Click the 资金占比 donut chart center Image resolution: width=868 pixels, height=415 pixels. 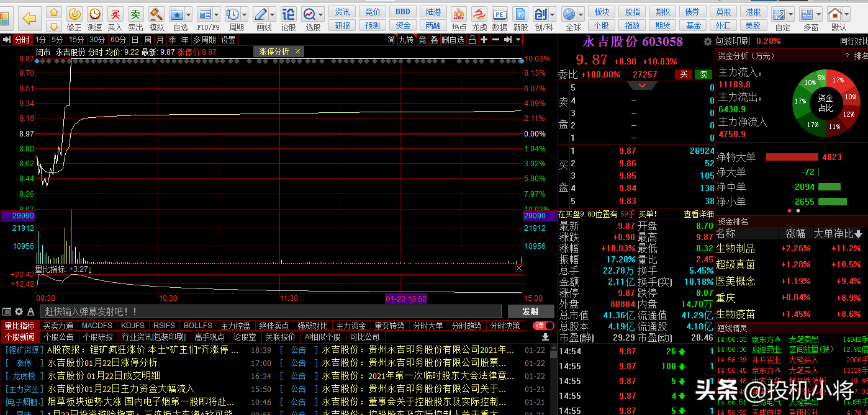click(825, 103)
